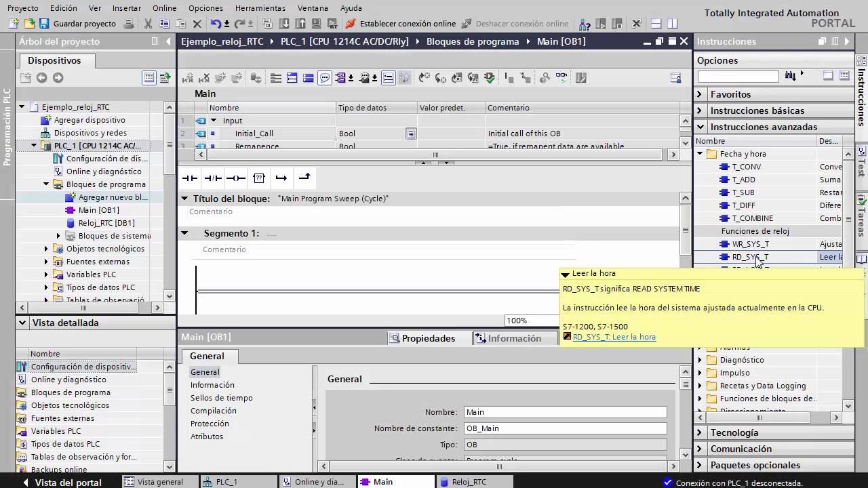Expand the Tecnología section

click(701, 432)
